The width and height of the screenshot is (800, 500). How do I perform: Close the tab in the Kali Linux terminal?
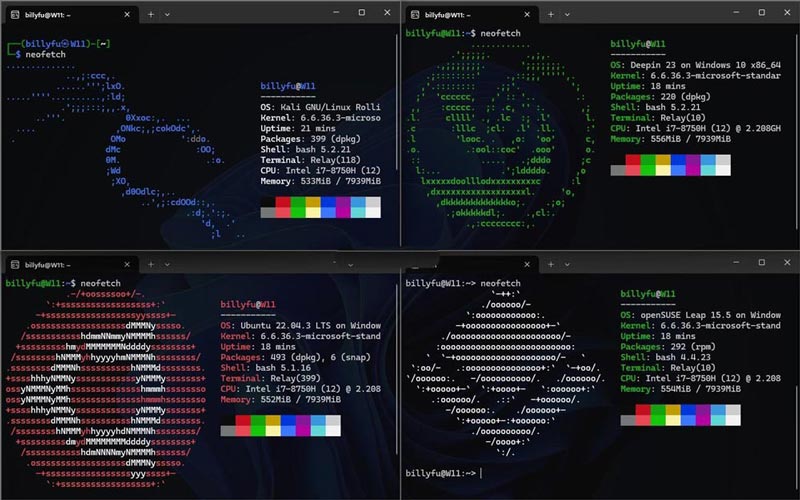click(x=127, y=15)
